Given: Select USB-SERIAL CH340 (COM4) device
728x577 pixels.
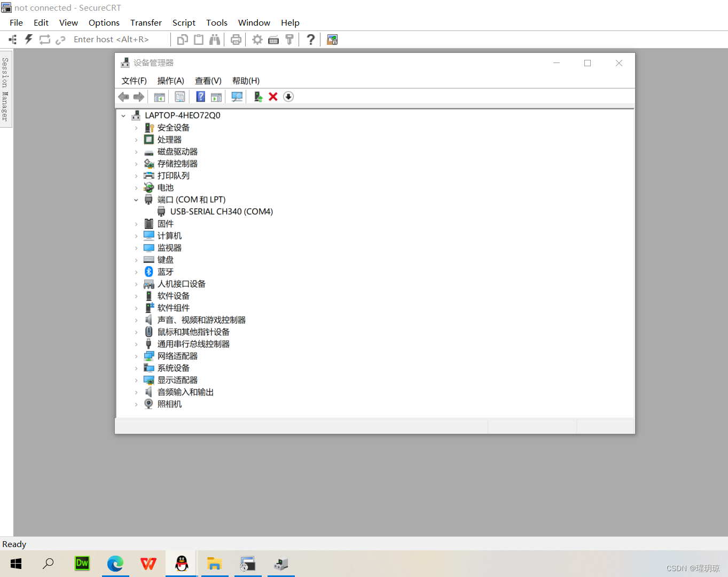Looking at the screenshot, I should pos(221,212).
